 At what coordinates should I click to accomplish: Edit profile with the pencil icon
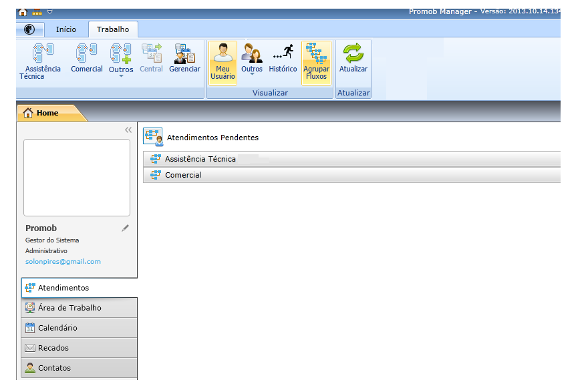pos(125,228)
